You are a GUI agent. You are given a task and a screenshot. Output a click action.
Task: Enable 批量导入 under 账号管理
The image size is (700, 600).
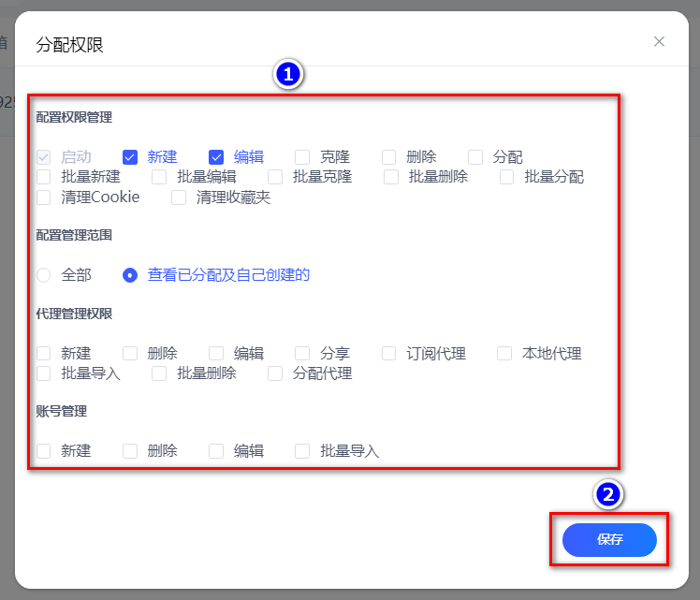click(302, 451)
